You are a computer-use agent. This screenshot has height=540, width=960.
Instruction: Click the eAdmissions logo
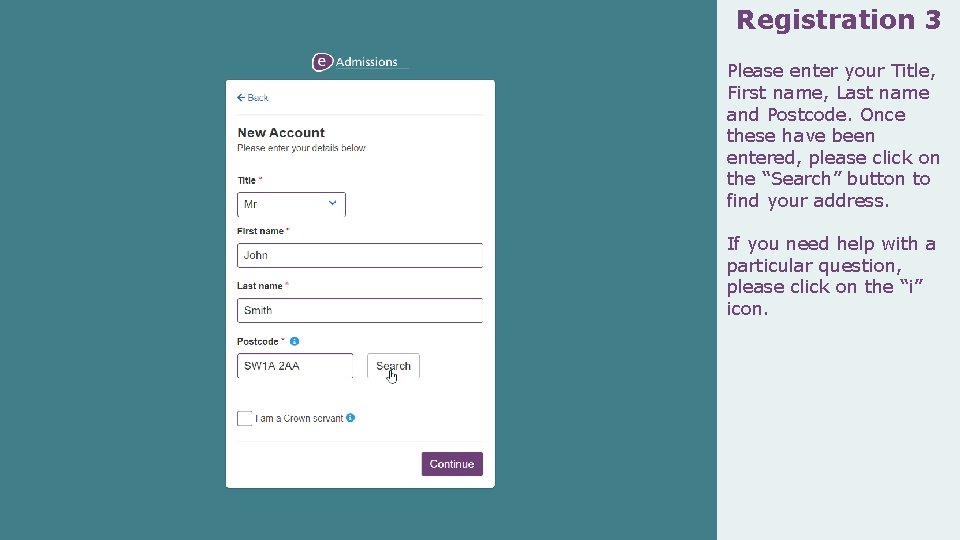tap(356, 62)
